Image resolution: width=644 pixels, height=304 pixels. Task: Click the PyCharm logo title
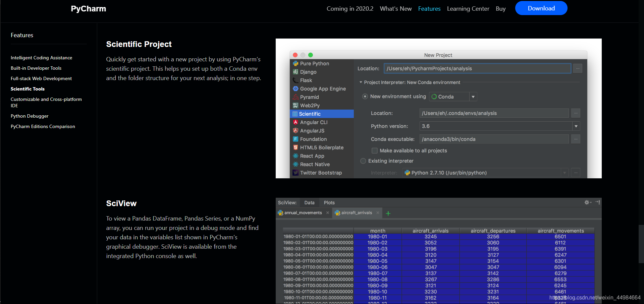pos(88,9)
